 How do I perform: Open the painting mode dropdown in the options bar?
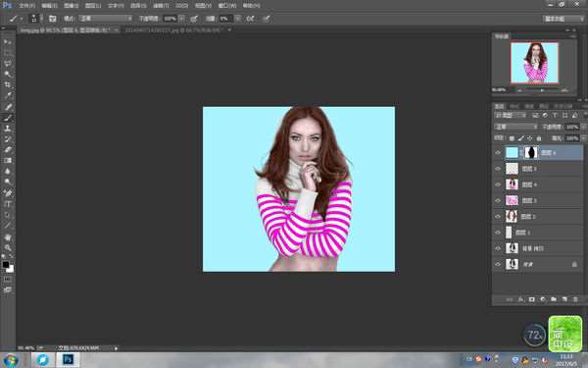106,19
